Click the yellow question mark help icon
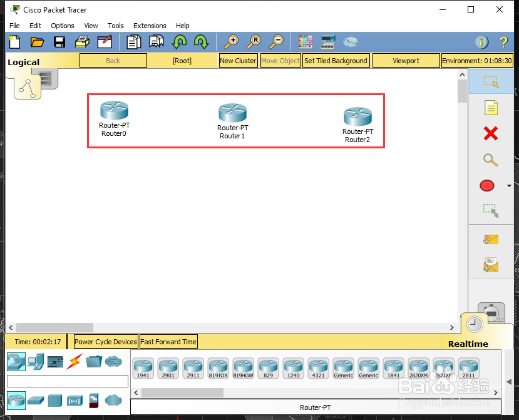This screenshot has width=519, height=420. (503, 42)
